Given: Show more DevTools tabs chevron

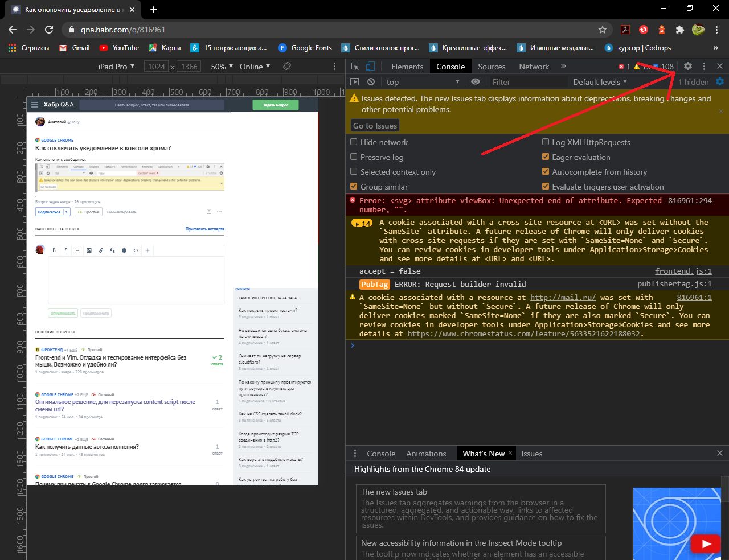Looking at the screenshot, I should tap(563, 67).
